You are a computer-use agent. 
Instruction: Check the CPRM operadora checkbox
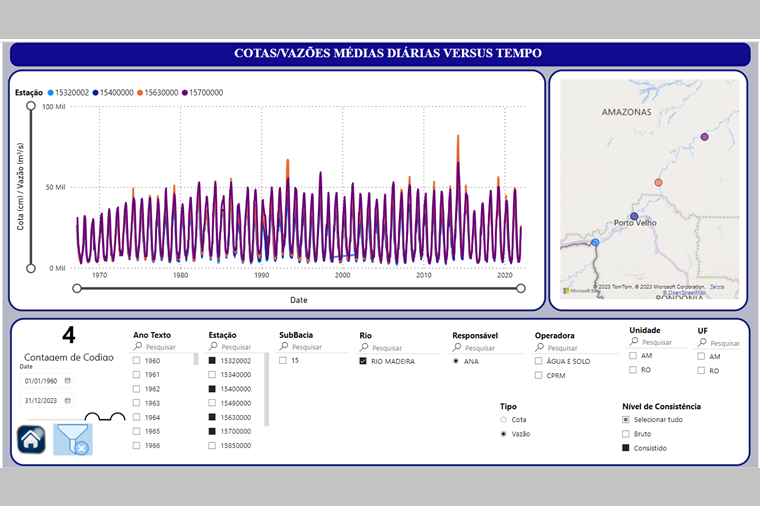pos(538,376)
